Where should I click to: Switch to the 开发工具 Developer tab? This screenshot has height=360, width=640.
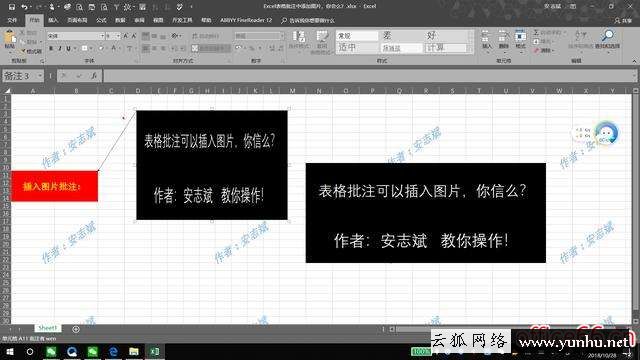tap(182, 20)
